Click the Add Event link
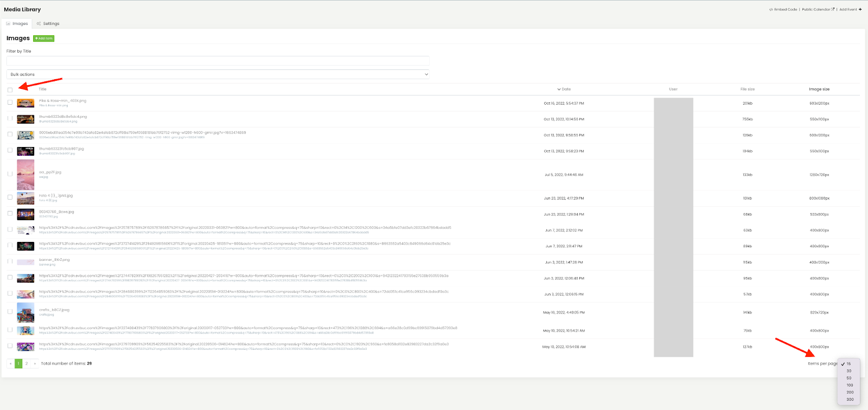 coord(851,9)
